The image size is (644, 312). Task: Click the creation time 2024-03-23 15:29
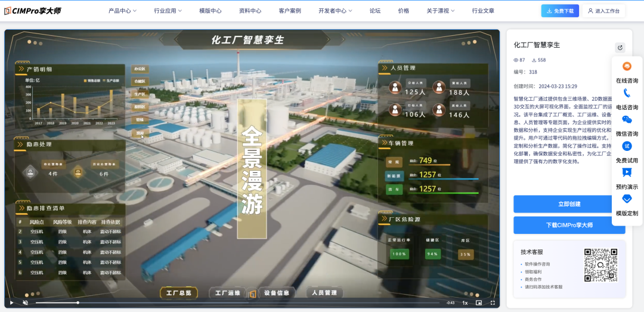pos(558,87)
